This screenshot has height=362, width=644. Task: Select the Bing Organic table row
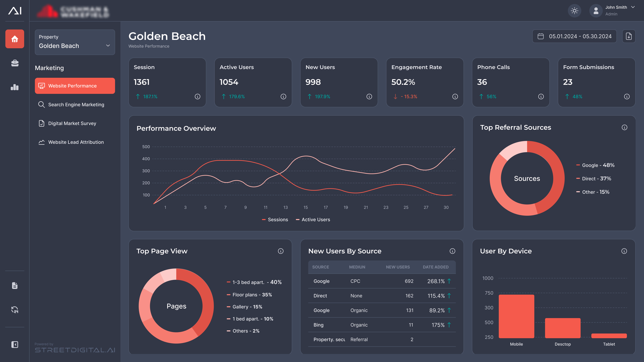coord(382,325)
